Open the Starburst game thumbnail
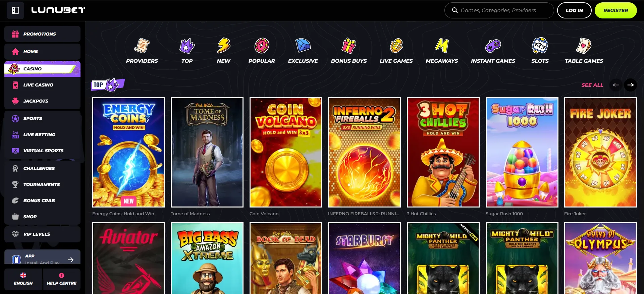 364,258
